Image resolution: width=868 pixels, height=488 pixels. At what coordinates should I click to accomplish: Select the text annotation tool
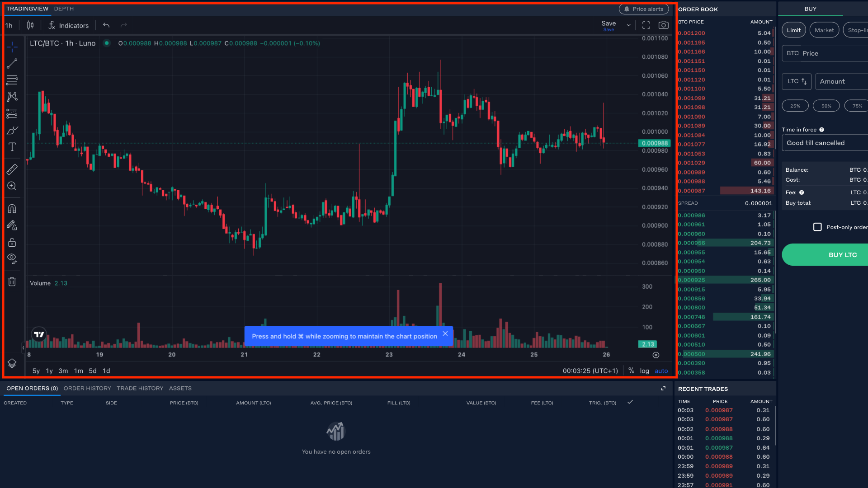pos(12,147)
